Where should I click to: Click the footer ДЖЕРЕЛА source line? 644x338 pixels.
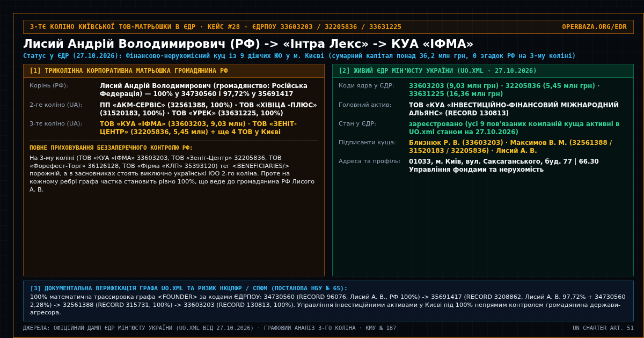click(210, 328)
